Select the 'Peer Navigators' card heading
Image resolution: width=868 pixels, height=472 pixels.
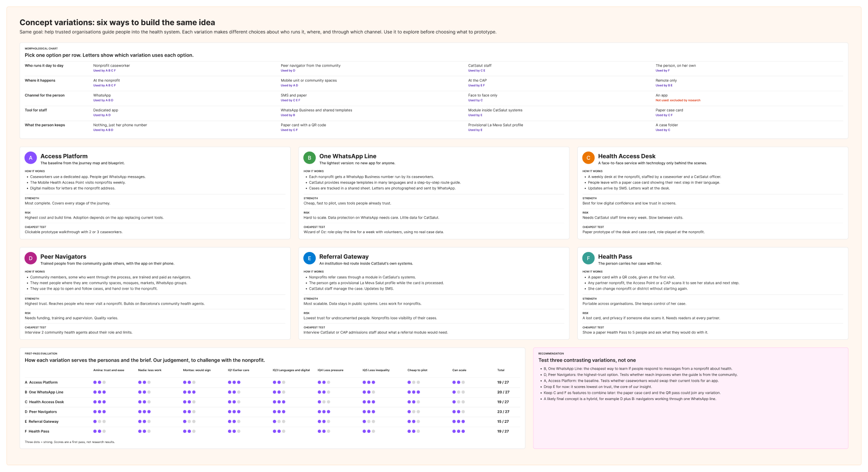coord(63,257)
